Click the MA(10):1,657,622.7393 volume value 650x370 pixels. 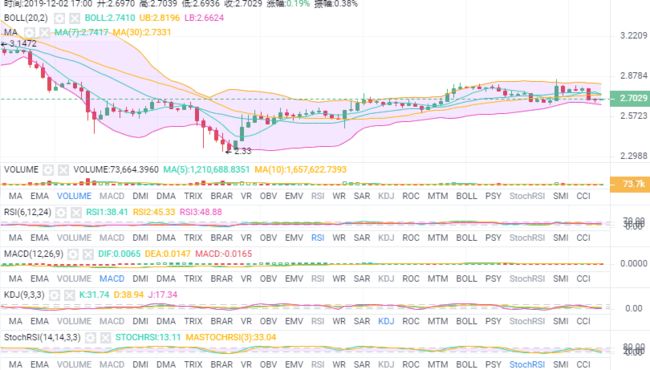(x=301, y=170)
